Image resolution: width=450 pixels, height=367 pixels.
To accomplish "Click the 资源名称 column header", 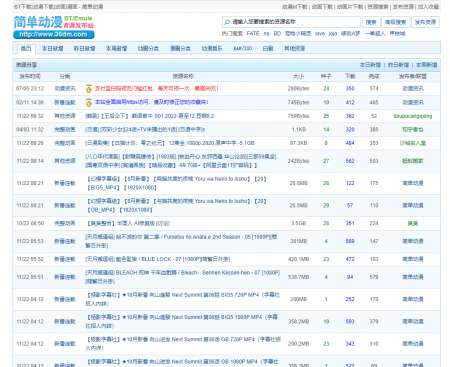I will pos(183,76).
